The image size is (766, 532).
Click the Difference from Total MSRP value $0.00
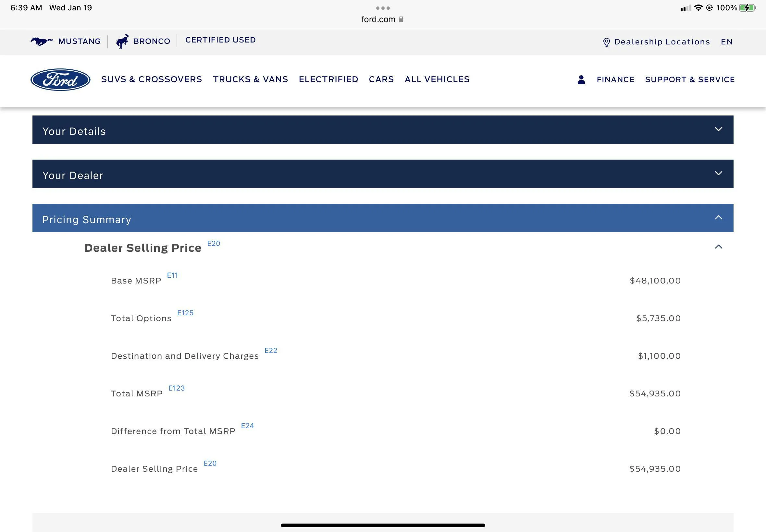667,431
